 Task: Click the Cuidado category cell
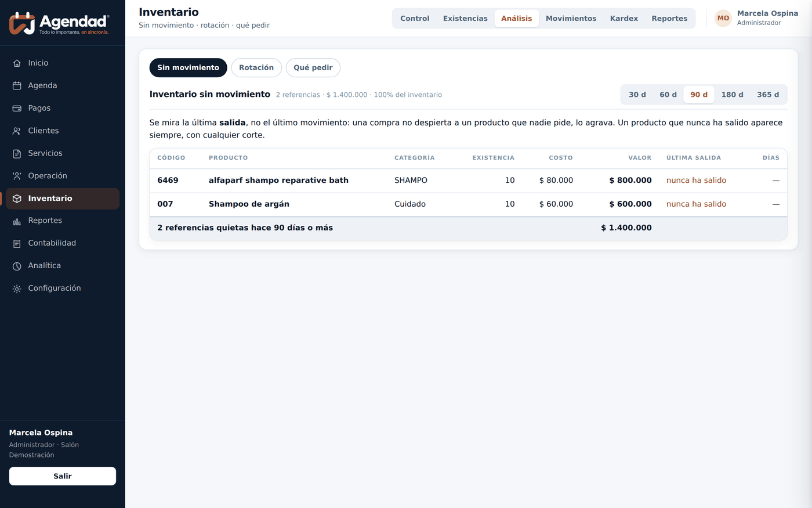(410, 204)
